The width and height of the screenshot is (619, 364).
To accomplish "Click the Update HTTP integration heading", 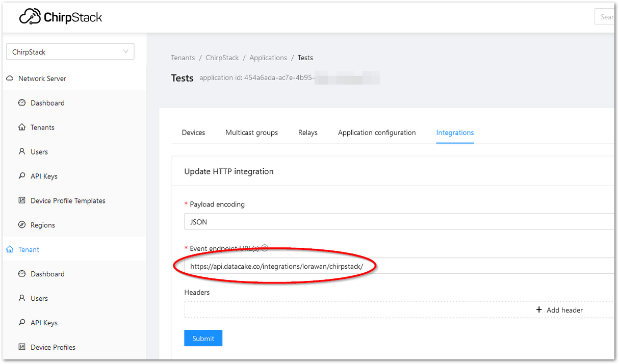I will pos(229,171).
